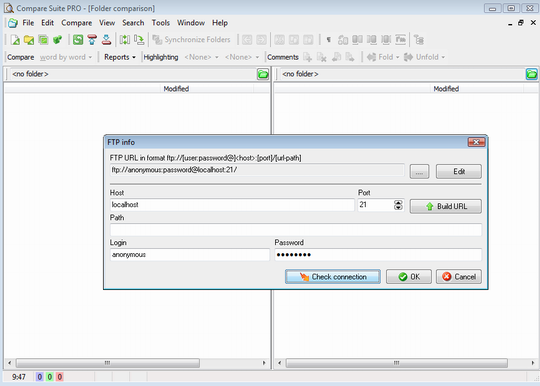540x386 pixels.
Task: Restore the inner document window
Action: click(521, 23)
